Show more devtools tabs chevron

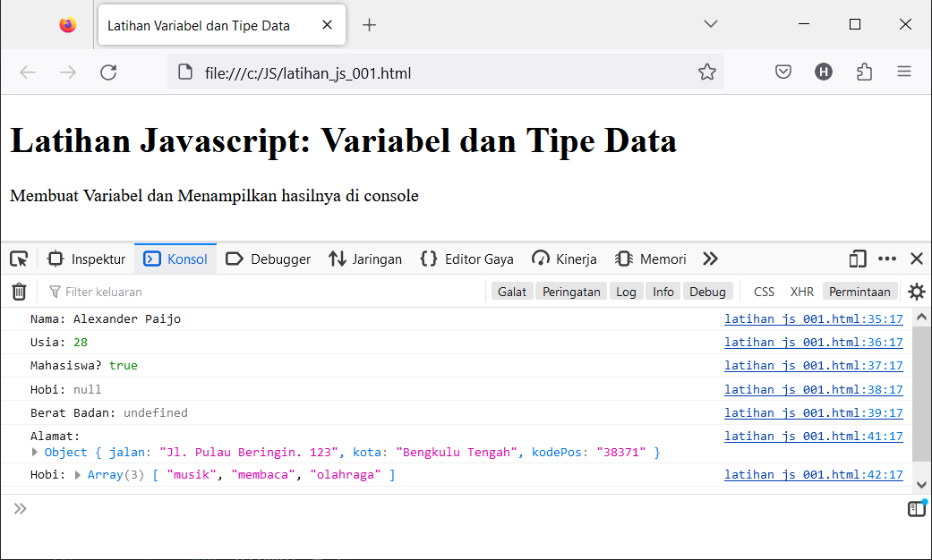(x=710, y=259)
